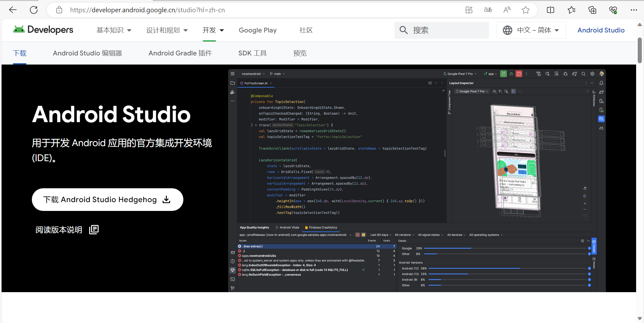Image resolution: width=644 pixels, height=323 pixels.
Task: Open browser settings three-dot menu
Action: pos(634,10)
